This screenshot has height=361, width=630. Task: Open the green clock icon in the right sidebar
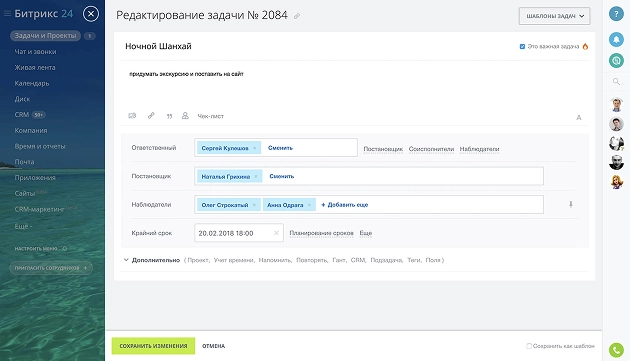[x=616, y=61]
